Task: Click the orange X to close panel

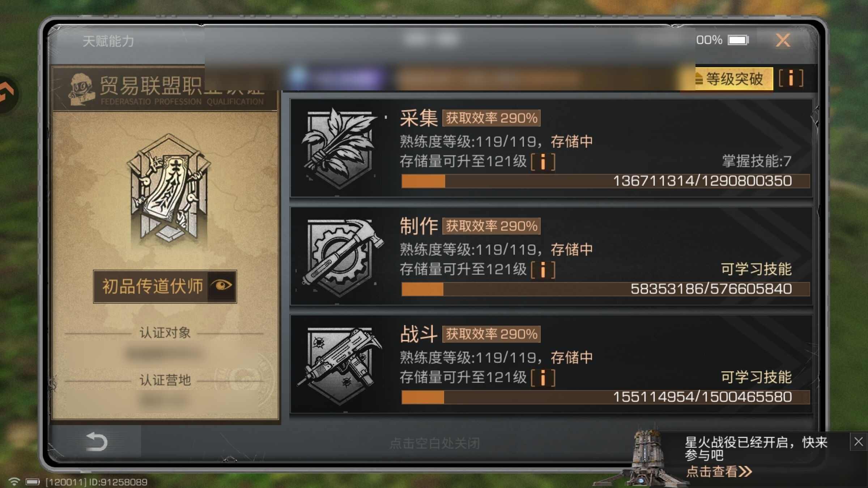Action: pyautogui.click(x=783, y=40)
